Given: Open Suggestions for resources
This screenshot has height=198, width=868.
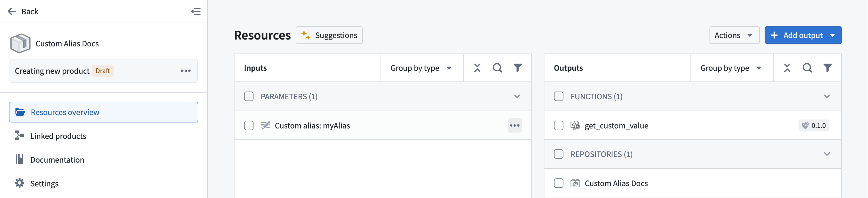Looking at the screenshot, I should coord(329,35).
